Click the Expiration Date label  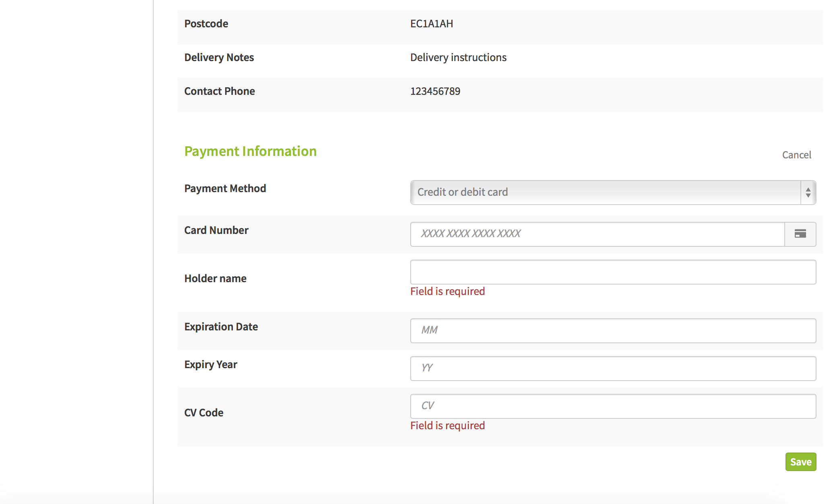[x=221, y=327]
